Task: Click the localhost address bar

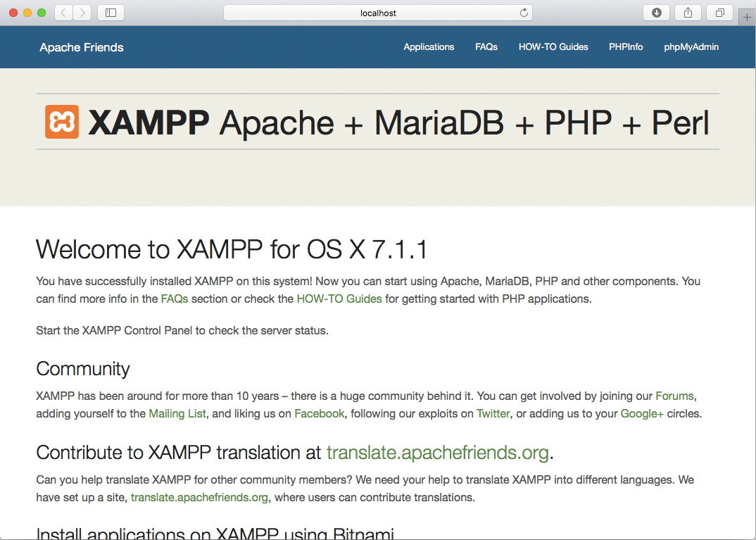Action: [x=378, y=13]
